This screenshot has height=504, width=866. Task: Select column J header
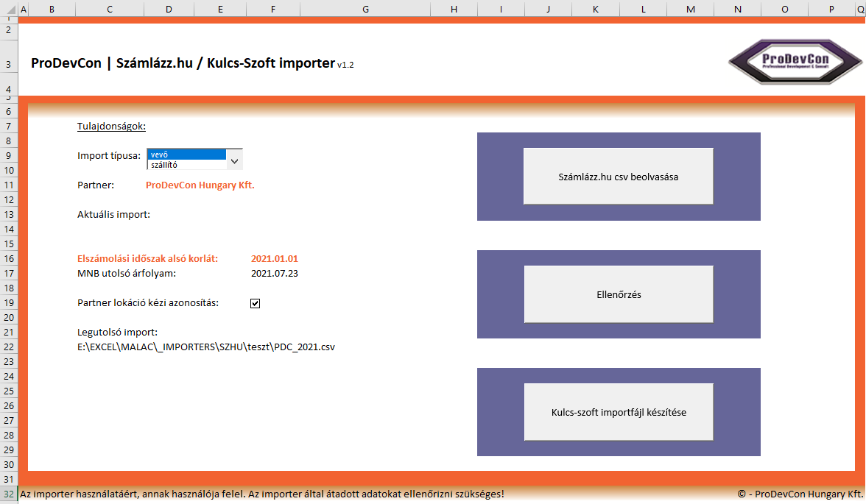coord(549,10)
